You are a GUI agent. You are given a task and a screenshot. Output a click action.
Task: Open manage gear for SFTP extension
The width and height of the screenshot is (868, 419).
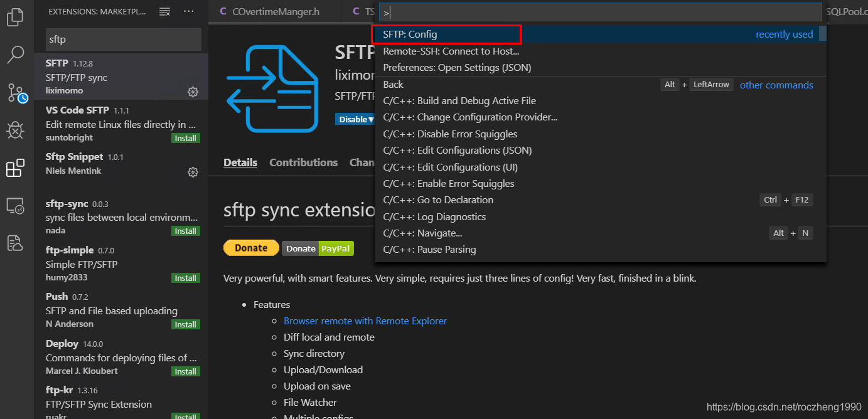pos(193,92)
